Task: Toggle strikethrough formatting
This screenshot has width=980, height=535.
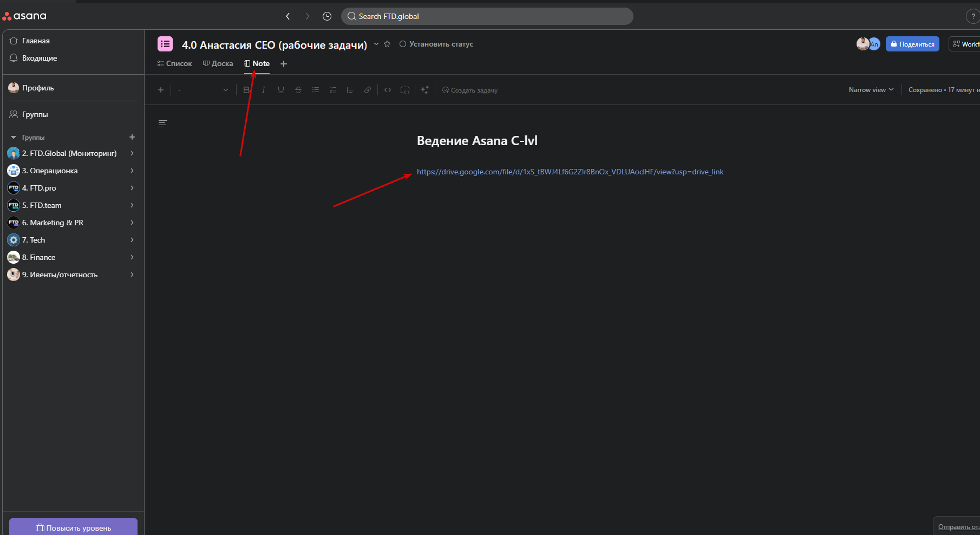Action: pyautogui.click(x=298, y=90)
